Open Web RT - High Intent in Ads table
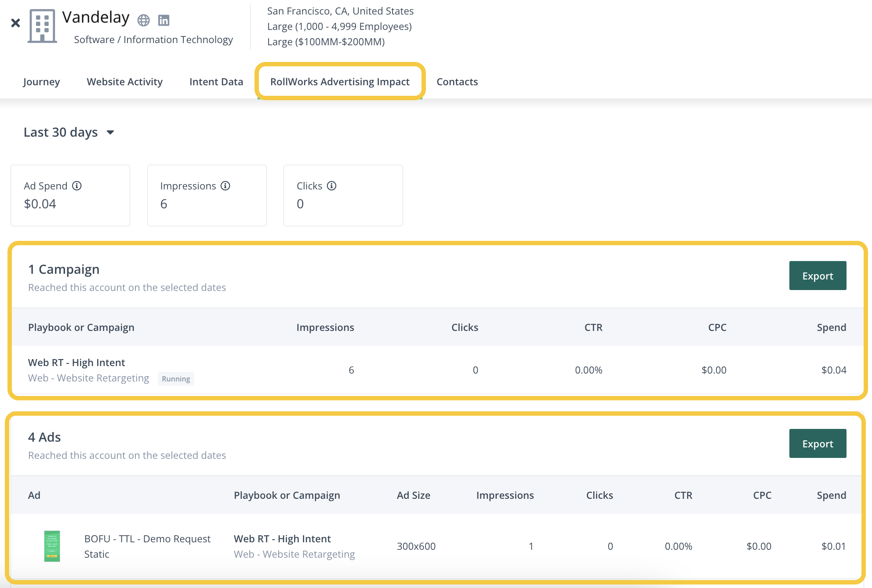The width and height of the screenshot is (872, 588). [282, 539]
